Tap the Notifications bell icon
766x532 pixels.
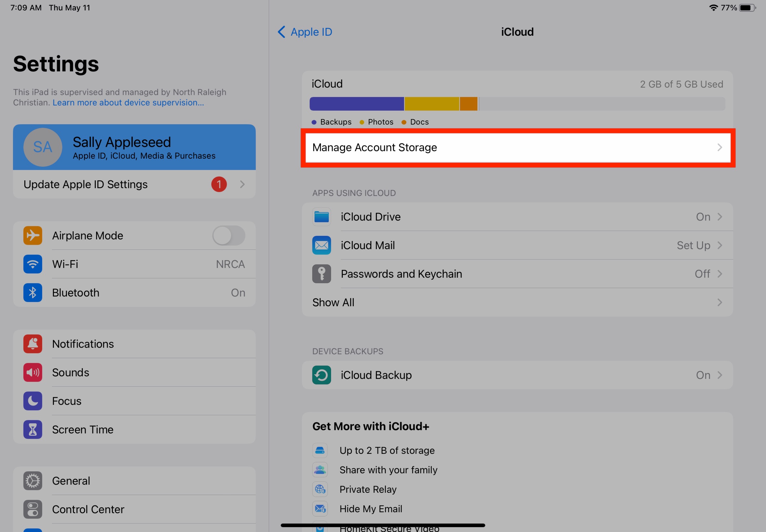pos(33,344)
